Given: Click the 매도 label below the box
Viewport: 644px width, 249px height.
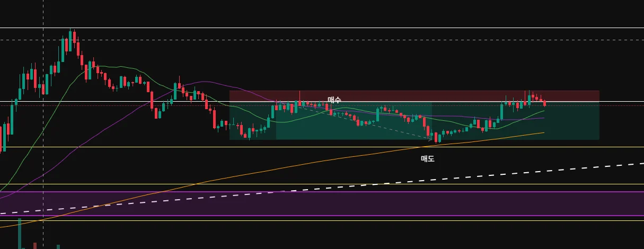Looking at the screenshot, I should (427, 158).
